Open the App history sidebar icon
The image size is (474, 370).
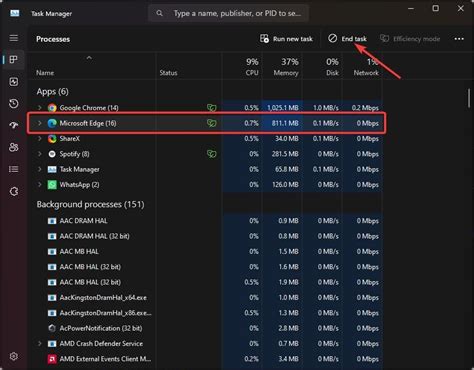[14, 103]
